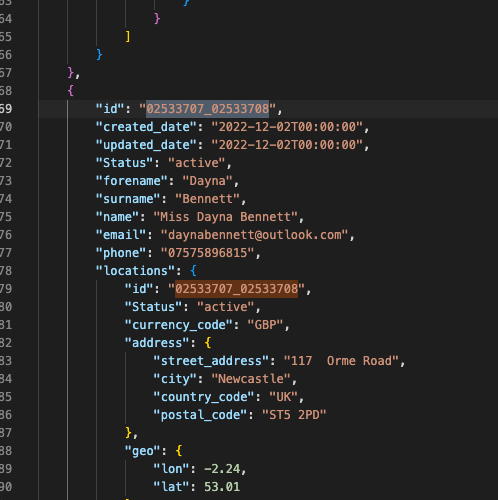
Task: Click line number 88 in the gutter
Action: [x=6, y=451]
